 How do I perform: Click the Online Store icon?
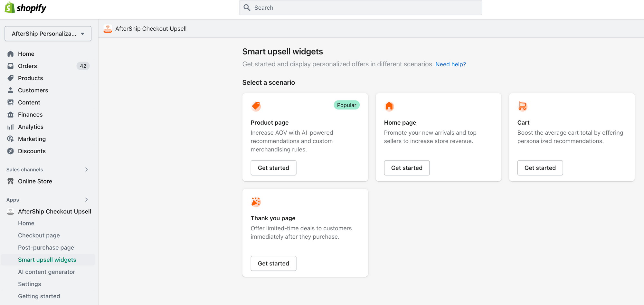[x=11, y=181]
